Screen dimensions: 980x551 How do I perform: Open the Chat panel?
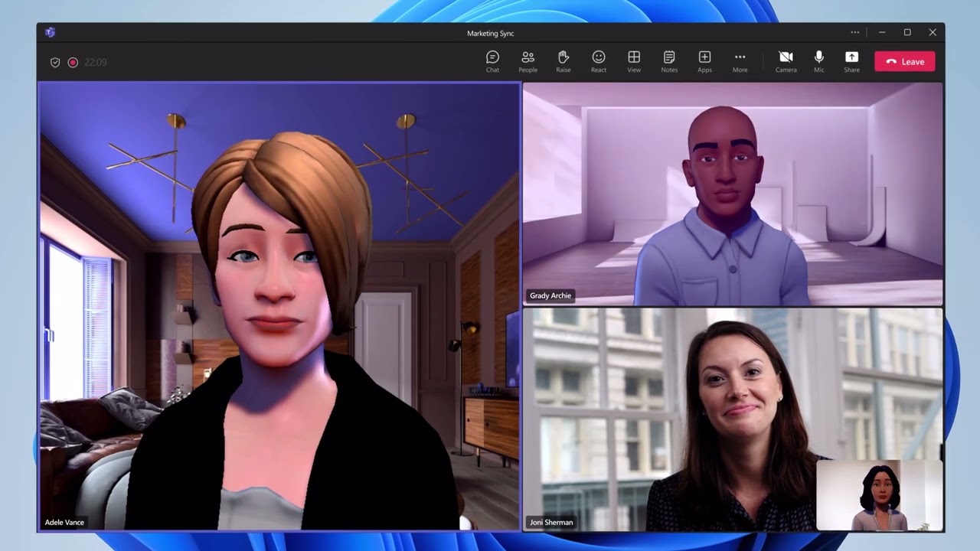(492, 61)
